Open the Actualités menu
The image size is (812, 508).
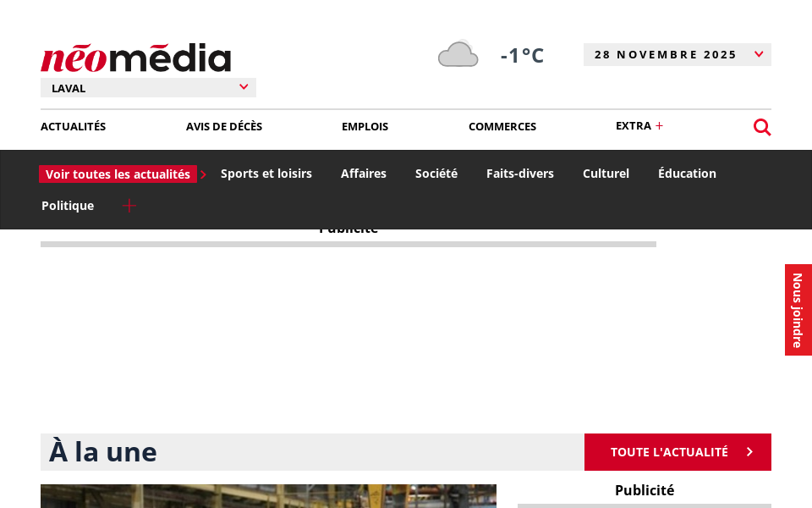point(73,126)
